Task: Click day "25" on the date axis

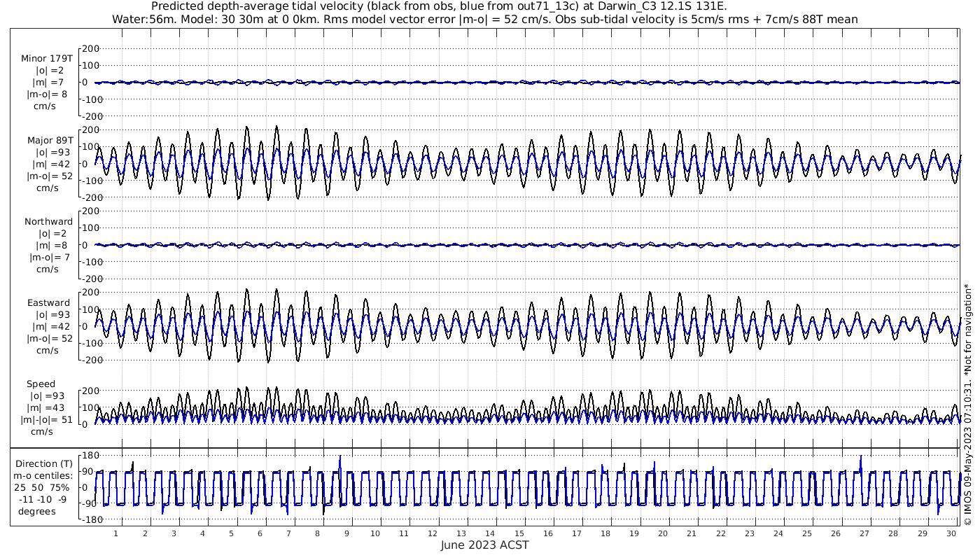Action: [x=806, y=533]
